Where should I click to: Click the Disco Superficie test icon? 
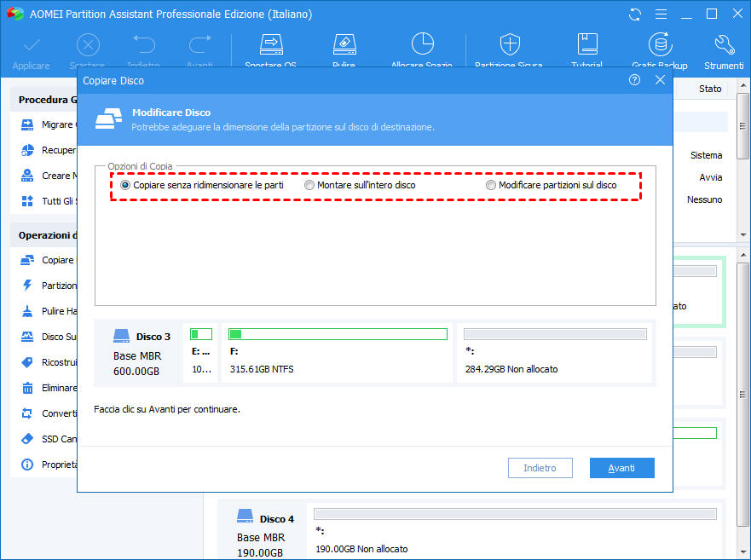point(27,337)
